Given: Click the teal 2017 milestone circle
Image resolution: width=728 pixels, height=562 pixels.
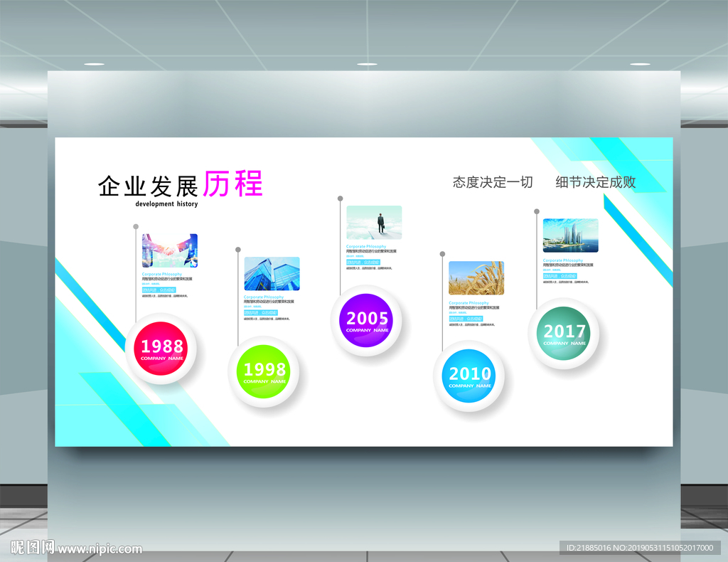Looking at the screenshot, I should click(x=565, y=333).
